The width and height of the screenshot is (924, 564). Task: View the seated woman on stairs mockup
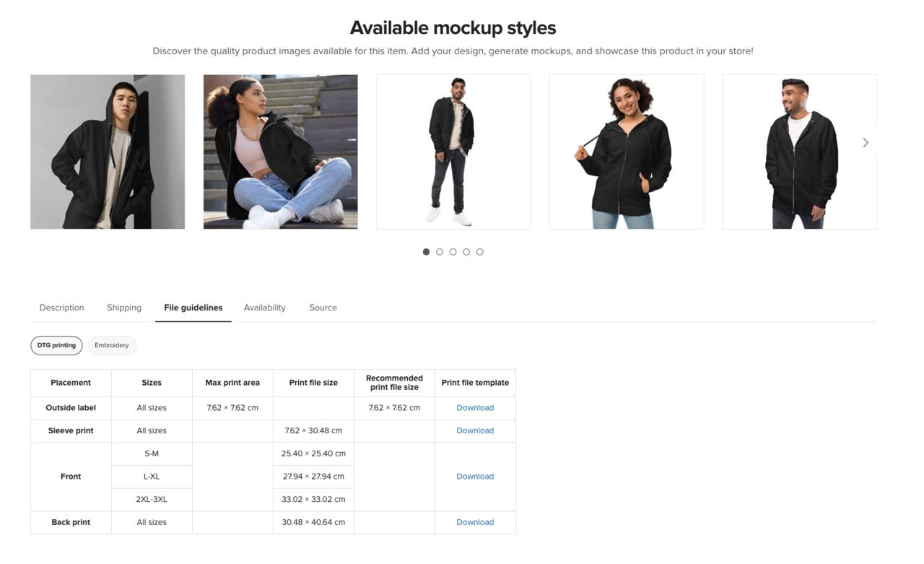pos(280,150)
